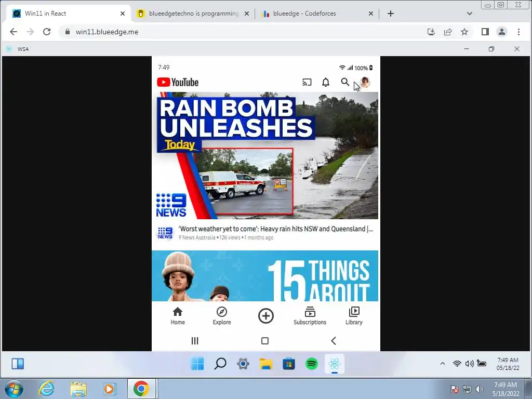Click '9 News Australia • 12K views' text
The height and width of the screenshot is (399, 532).
tap(209, 237)
